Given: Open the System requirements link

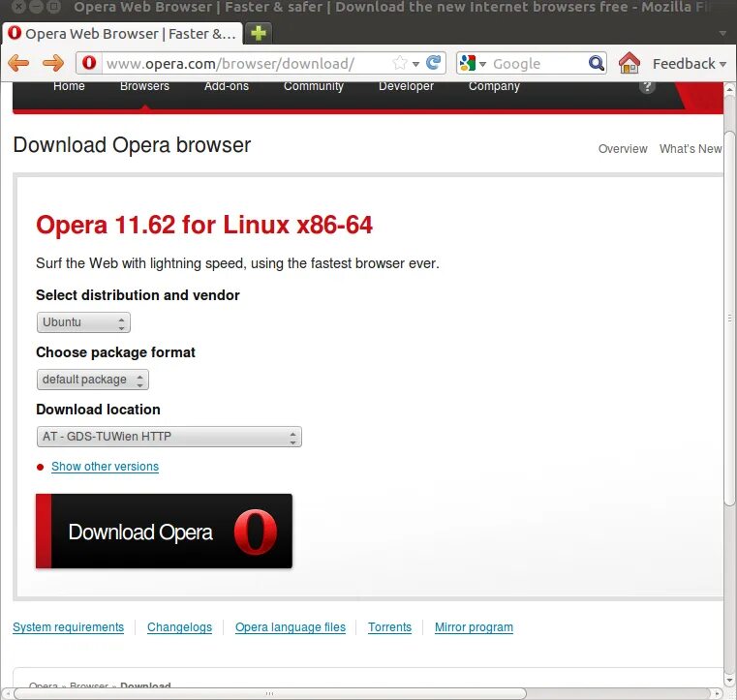Looking at the screenshot, I should pyautogui.click(x=68, y=627).
